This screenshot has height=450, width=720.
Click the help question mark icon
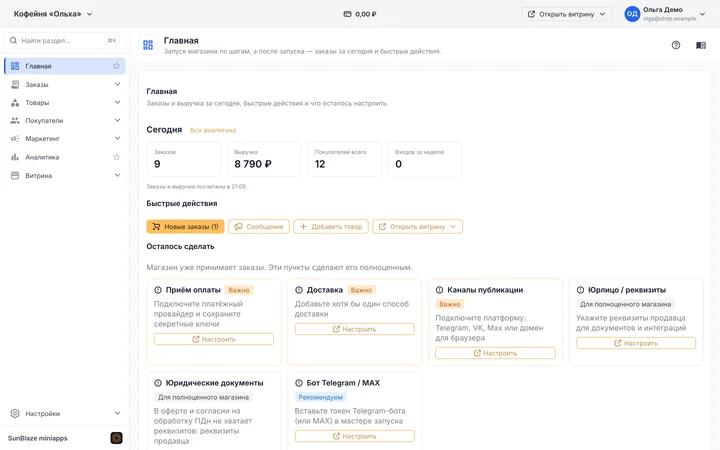click(x=675, y=45)
